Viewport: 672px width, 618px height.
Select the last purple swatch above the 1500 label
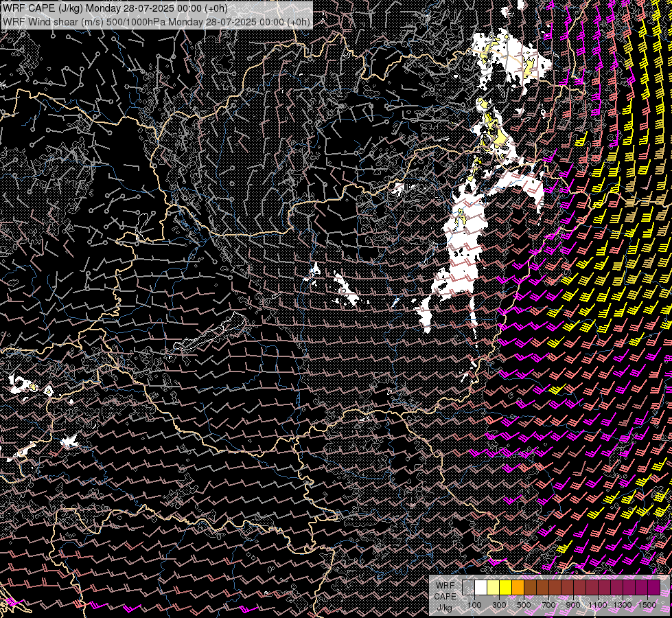pyautogui.click(x=654, y=587)
